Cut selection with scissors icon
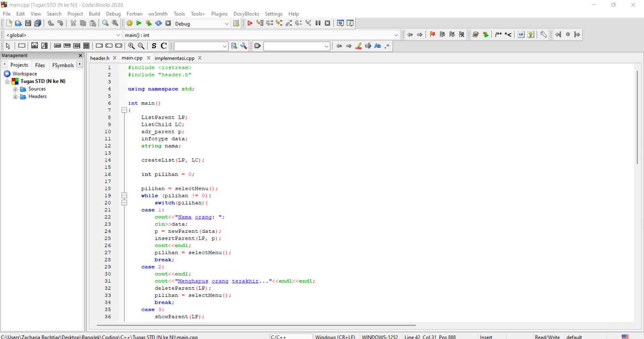The width and height of the screenshot is (644, 339). click(x=73, y=23)
